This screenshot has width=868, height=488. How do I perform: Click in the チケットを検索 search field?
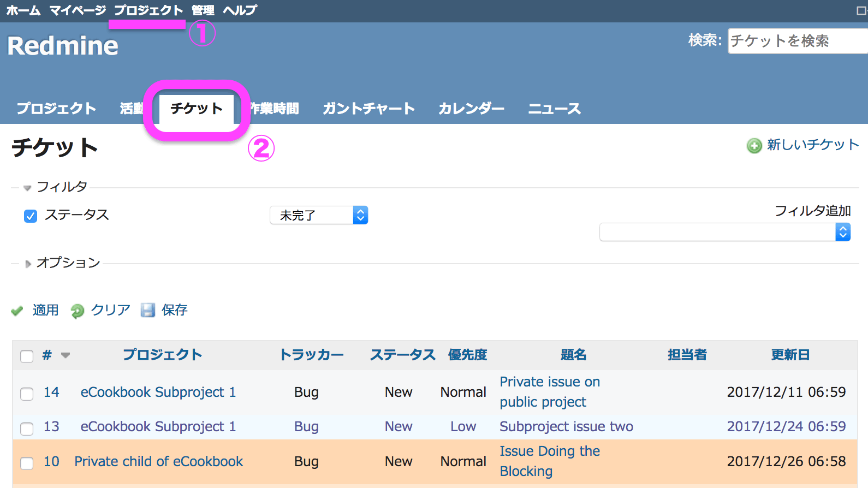(x=798, y=41)
